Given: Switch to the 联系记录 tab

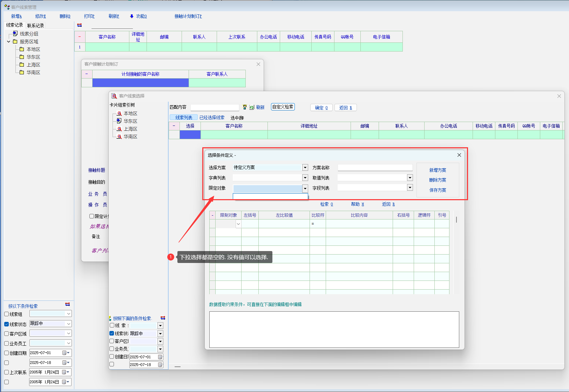Looking at the screenshot, I should click(35, 26).
